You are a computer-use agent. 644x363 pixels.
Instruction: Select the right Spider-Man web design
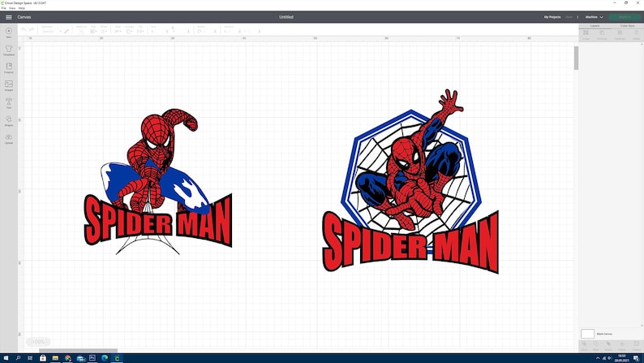click(410, 181)
